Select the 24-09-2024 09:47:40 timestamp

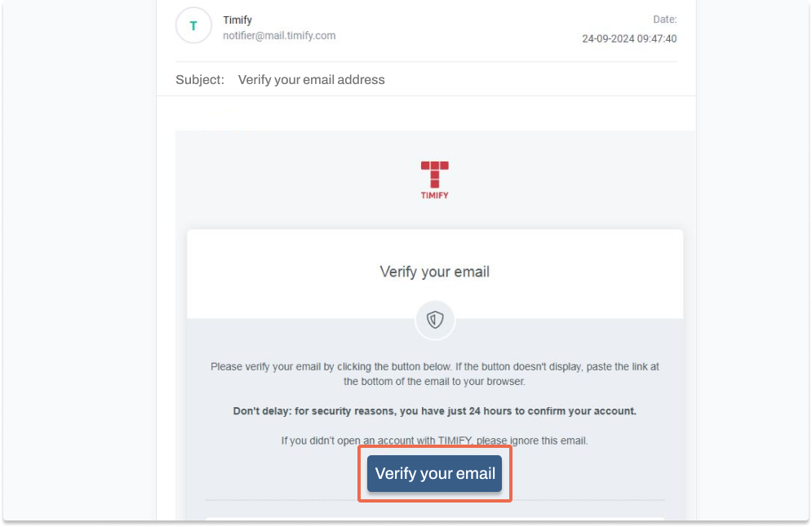629,39
